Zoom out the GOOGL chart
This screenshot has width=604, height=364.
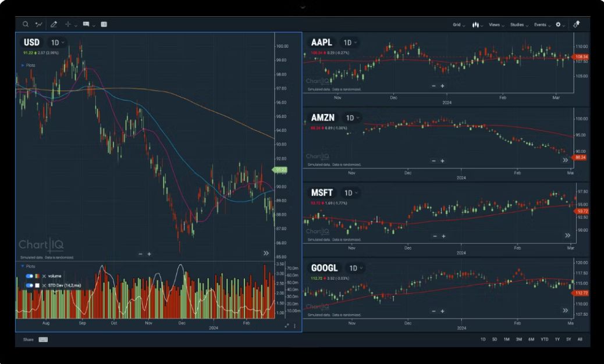coord(434,311)
